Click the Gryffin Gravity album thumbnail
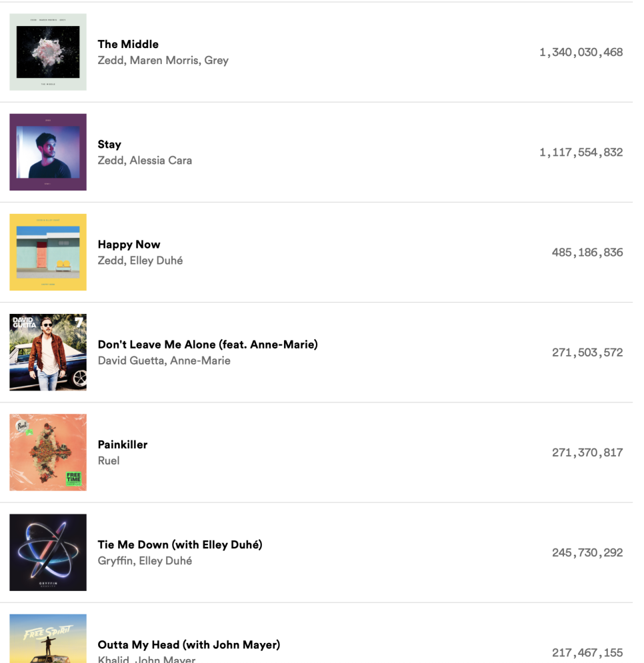The width and height of the screenshot is (644, 663). click(x=48, y=552)
